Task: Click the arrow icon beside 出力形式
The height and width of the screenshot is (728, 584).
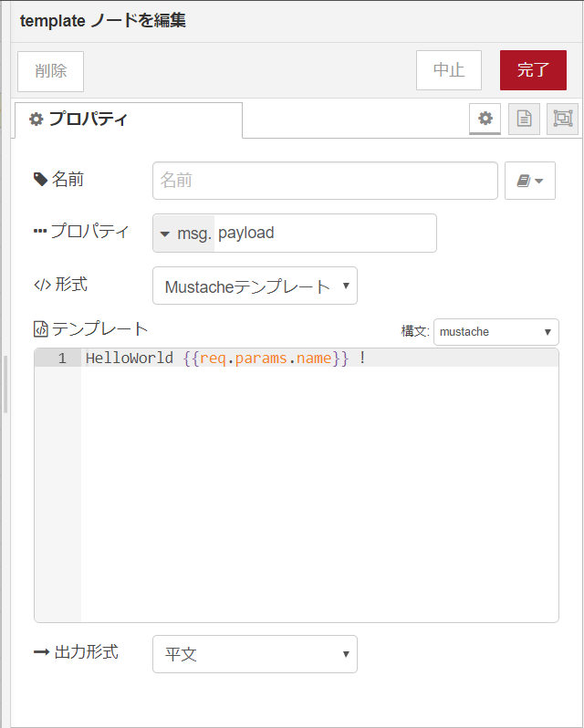Action: pyautogui.click(x=42, y=652)
